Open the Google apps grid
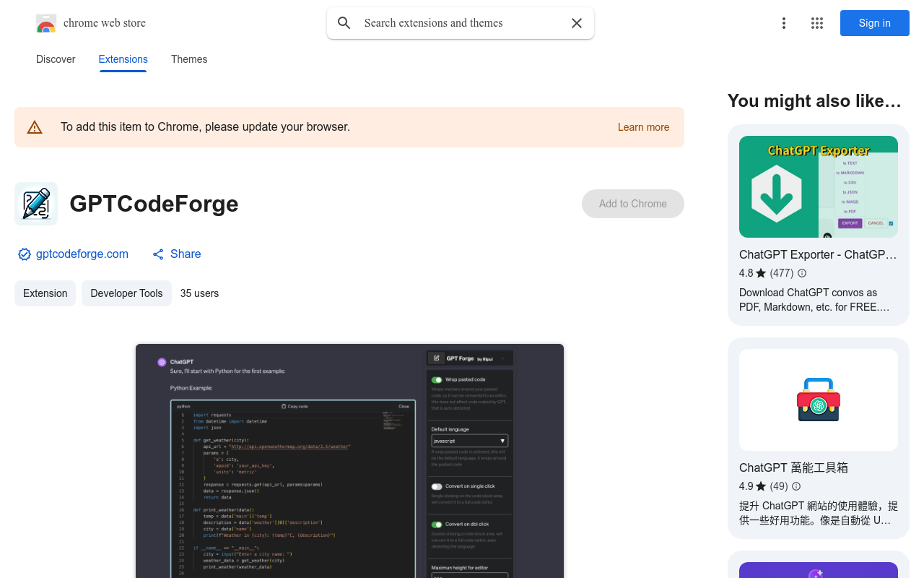Viewport: 924px width, 578px height. tap(817, 23)
